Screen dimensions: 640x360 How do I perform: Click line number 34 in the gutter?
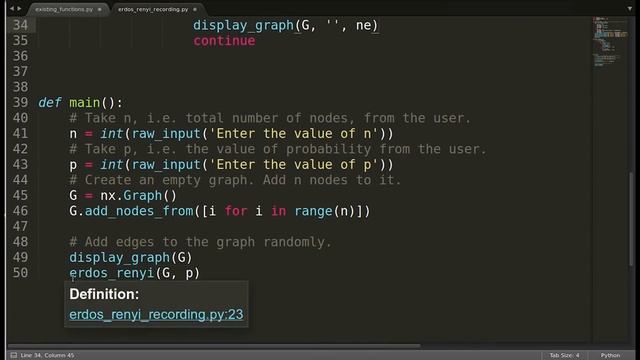click(x=20, y=25)
